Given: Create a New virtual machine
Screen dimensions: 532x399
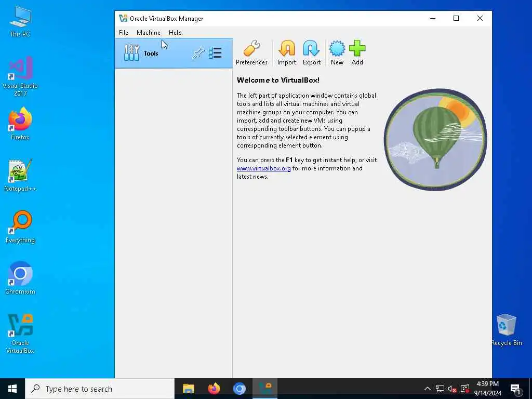Looking at the screenshot, I should (337, 52).
